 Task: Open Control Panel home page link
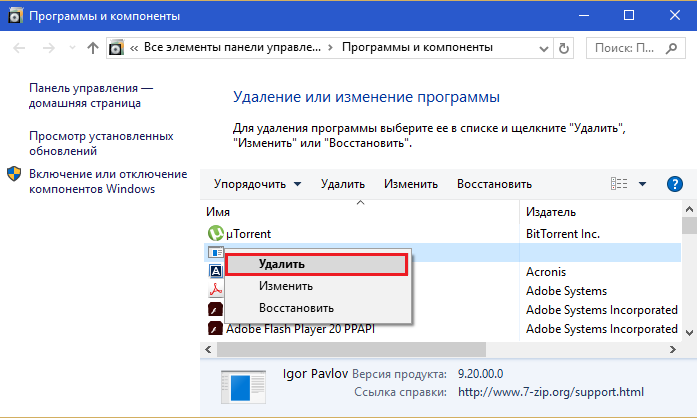[x=91, y=95]
